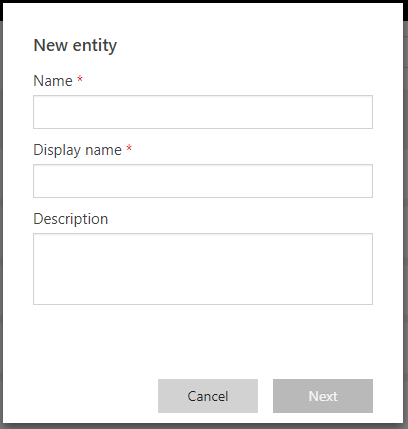This screenshot has width=408, height=429.
Task: Cancel the New entity dialog
Action: [x=208, y=396]
